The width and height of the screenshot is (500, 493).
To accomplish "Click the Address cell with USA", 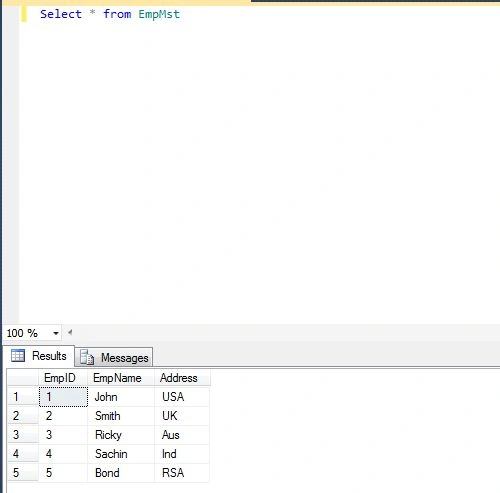I will (x=182, y=397).
